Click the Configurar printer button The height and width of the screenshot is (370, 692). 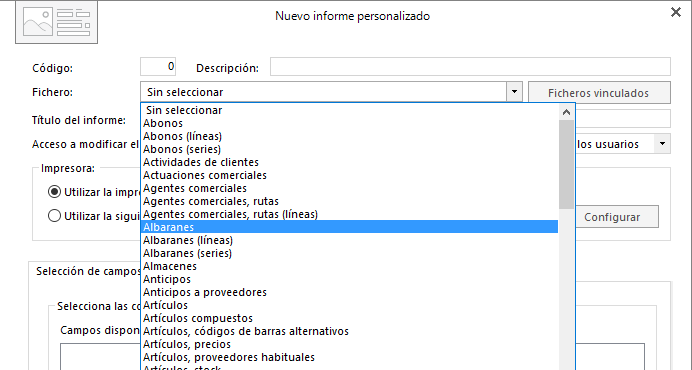(x=612, y=217)
